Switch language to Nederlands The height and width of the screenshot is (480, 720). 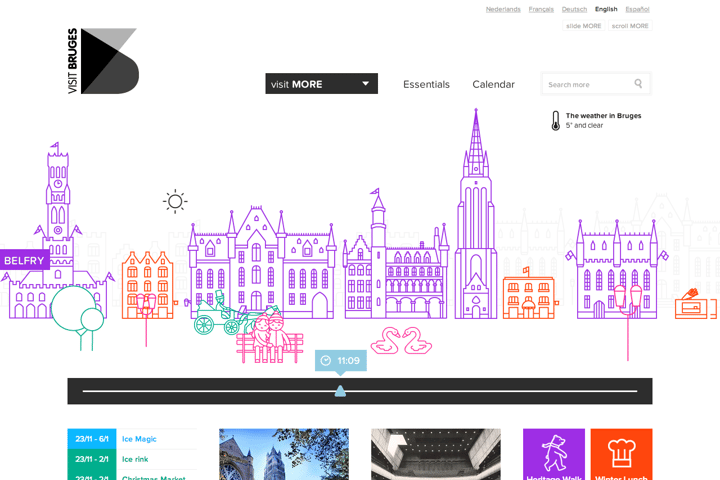(503, 9)
